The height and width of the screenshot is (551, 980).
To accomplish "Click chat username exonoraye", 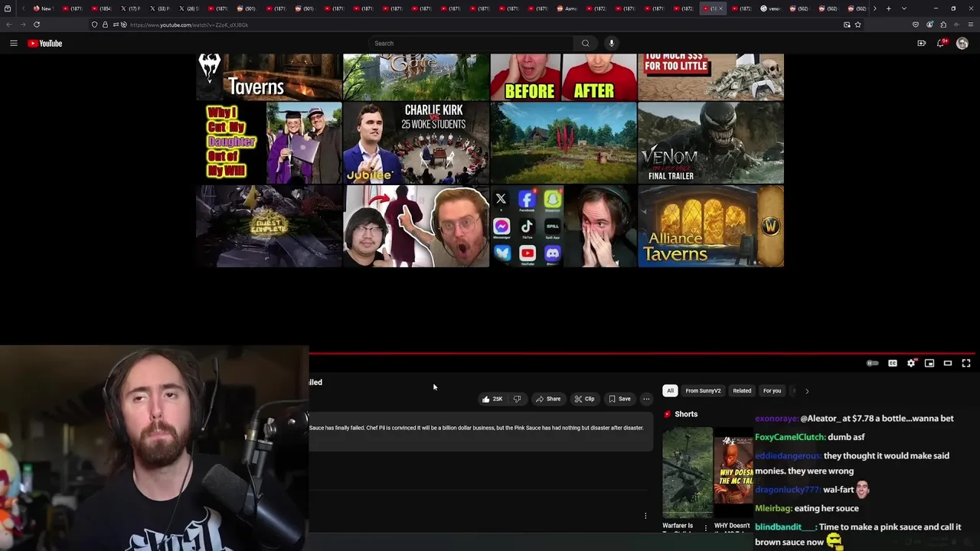I will tap(776, 419).
